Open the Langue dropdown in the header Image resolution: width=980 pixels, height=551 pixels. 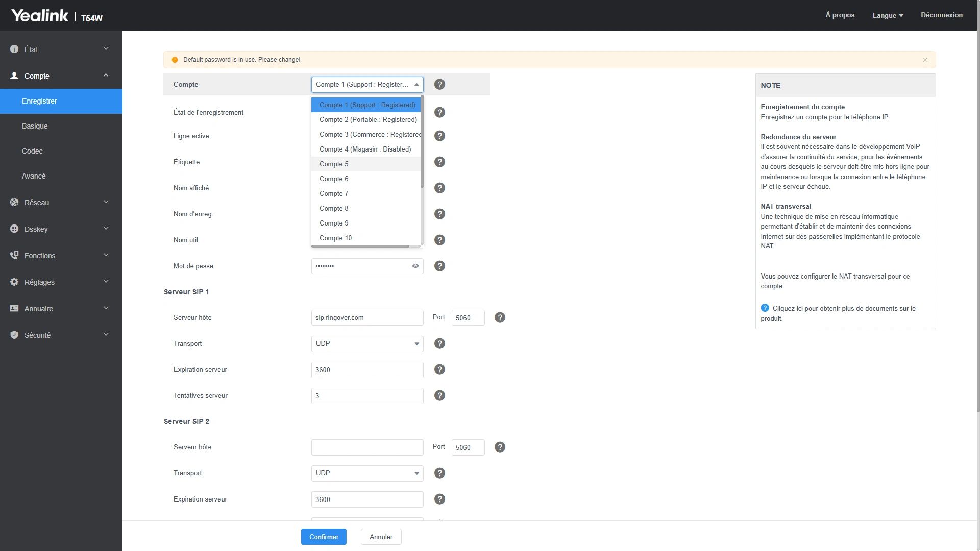tap(888, 15)
